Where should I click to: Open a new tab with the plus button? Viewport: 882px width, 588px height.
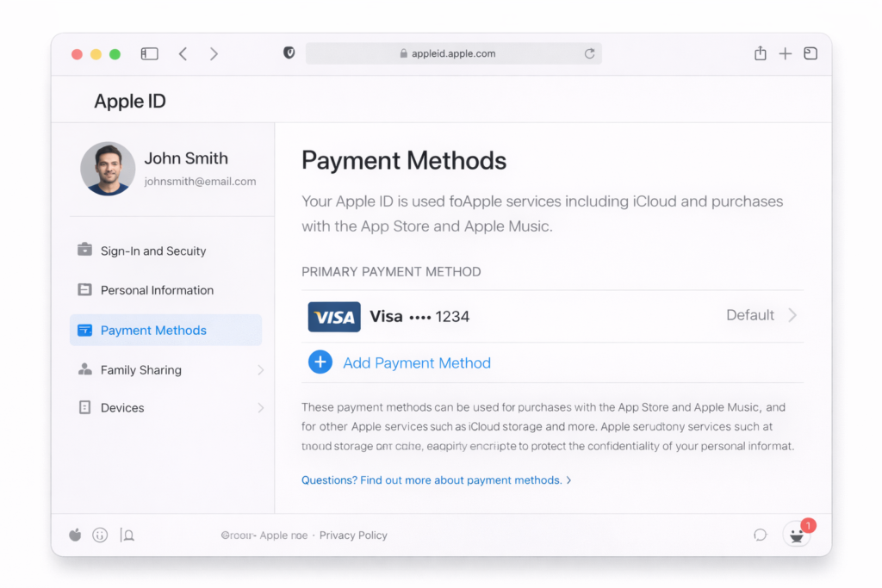coord(786,53)
